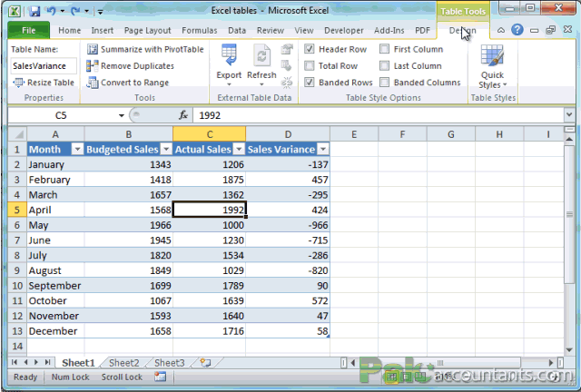Open Microsoft Excel Help question mark
581x392 pixels.
517,30
